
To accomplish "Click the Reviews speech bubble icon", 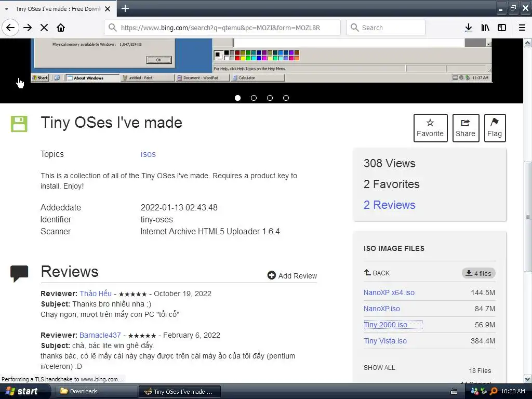I will coord(19,273).
